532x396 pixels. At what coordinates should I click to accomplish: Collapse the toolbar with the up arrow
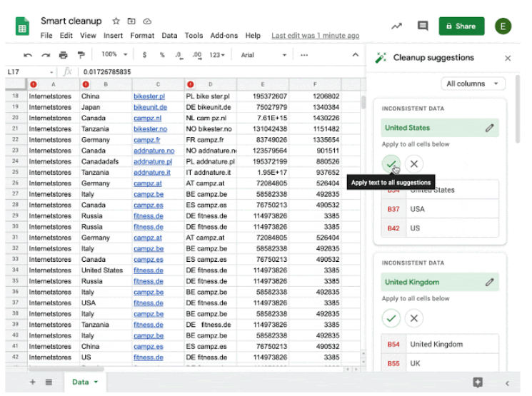(355, 55)
